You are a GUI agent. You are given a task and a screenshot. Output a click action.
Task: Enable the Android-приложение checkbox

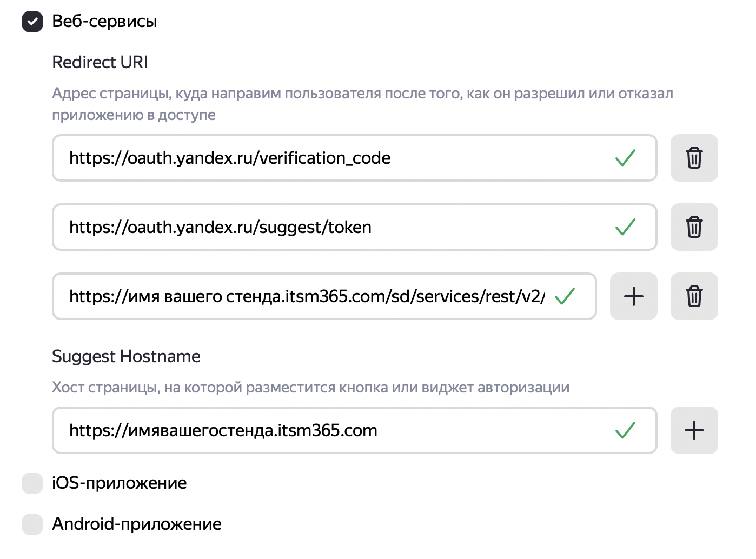pyautogui.click(x=32, y=524)
